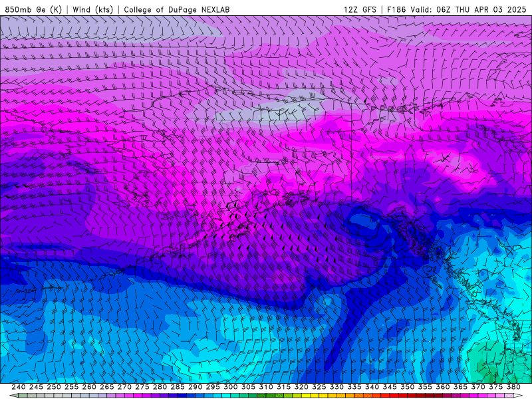The width and height of the screenshot is (532, 399).
Task: Select the 340 value on the color scale
Action: 372,387
